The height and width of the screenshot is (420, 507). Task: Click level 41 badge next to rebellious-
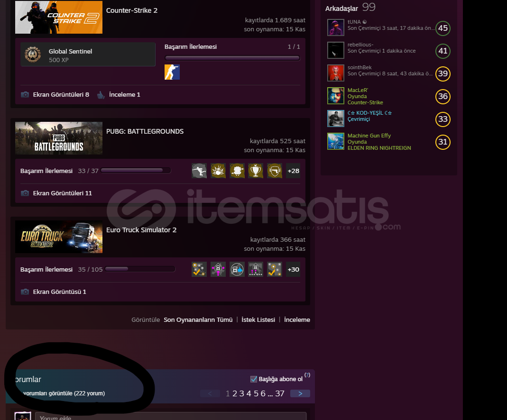pos(443,51)
